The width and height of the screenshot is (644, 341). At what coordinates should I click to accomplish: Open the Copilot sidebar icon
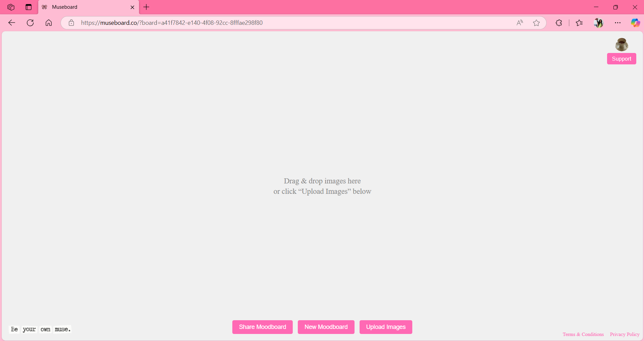coord(635,22)
